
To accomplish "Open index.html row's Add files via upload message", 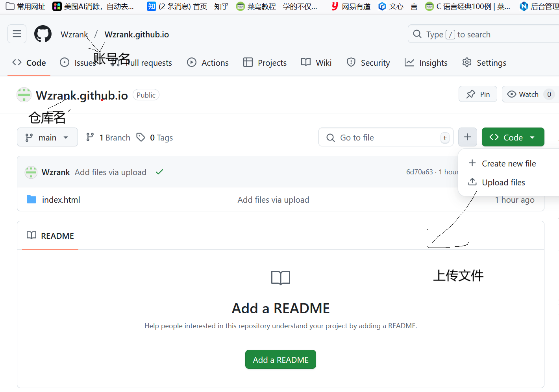I will point(273,200).
